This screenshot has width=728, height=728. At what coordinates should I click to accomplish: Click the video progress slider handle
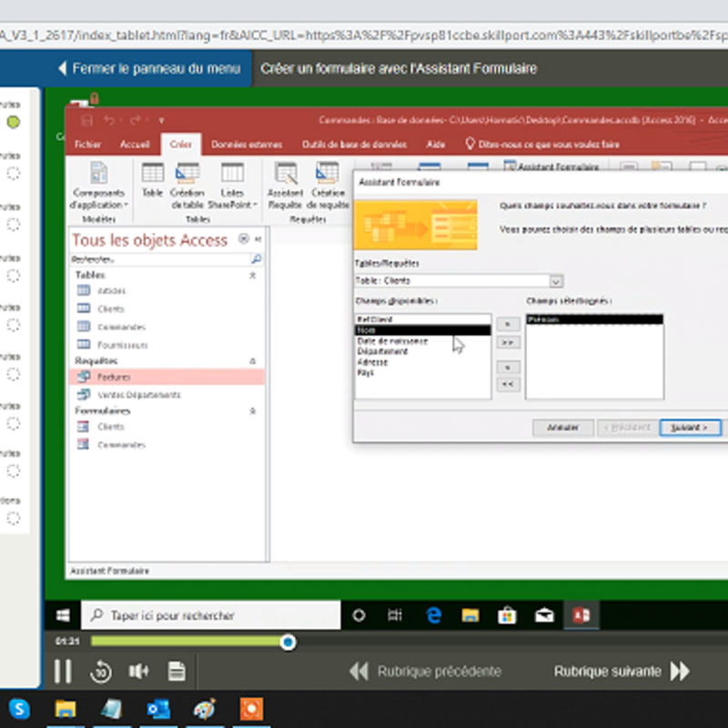click(288, 642)
